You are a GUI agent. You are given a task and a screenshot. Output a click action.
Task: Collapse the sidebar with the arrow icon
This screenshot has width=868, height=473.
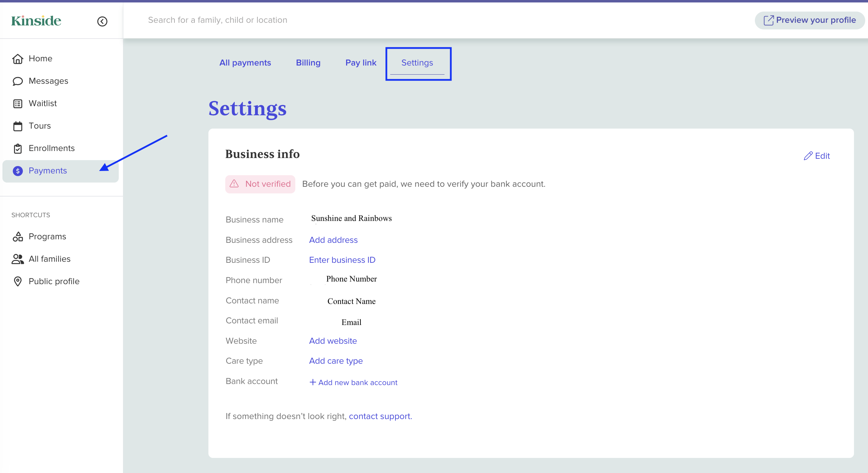pos(102,21)
